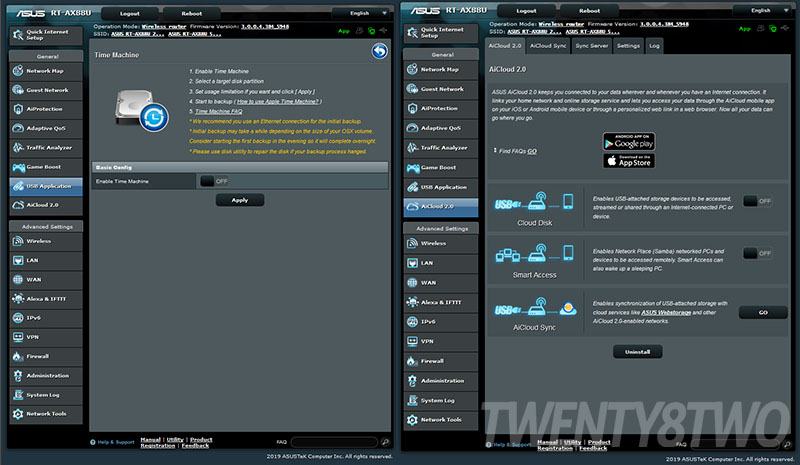Open Guest Network icon in left window sidebar
This screenshot has width=800, height=465.
coord(18,90)
